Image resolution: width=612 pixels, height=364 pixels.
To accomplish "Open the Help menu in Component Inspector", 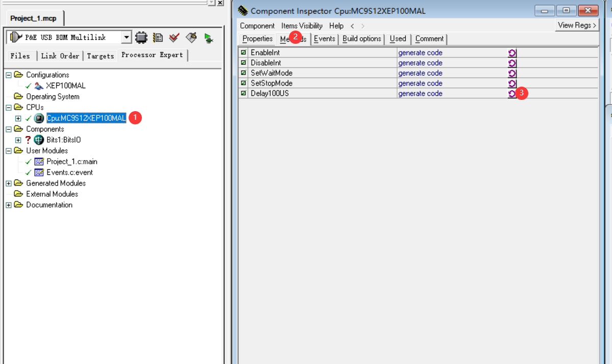I will point(336,25).
